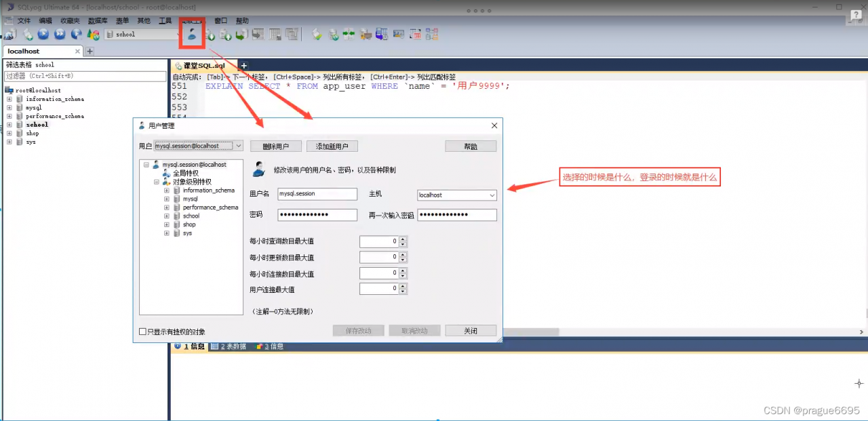Viewport: 868px width, 421px height.
Task: Click the picture-like visual data toolbar icon
Action: 398,35
